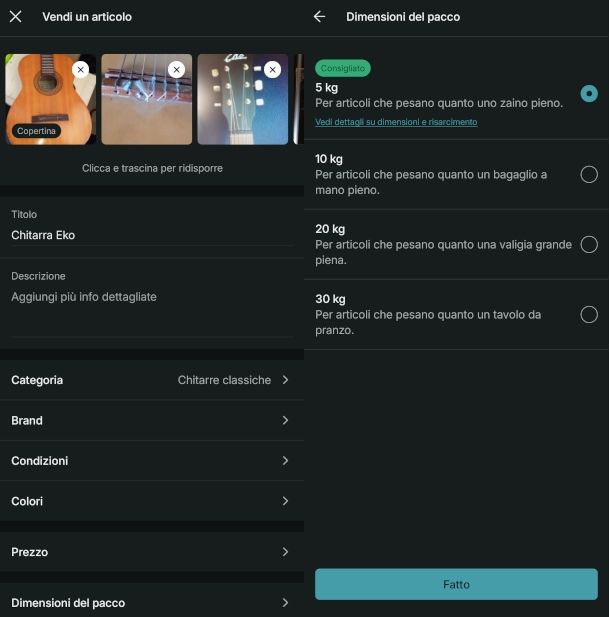The image size is (610, 617).
Task: Open the Colori row
Action: (152, 501)
